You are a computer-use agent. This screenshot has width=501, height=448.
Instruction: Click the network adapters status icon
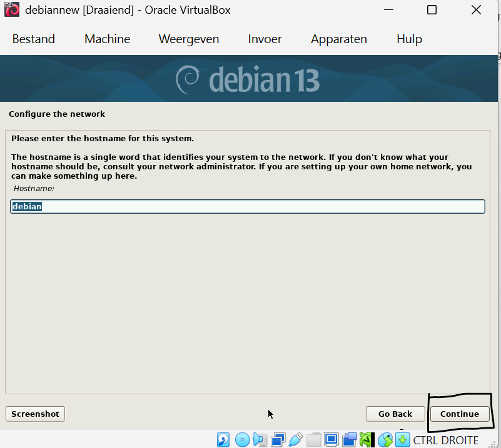(278, 440)
